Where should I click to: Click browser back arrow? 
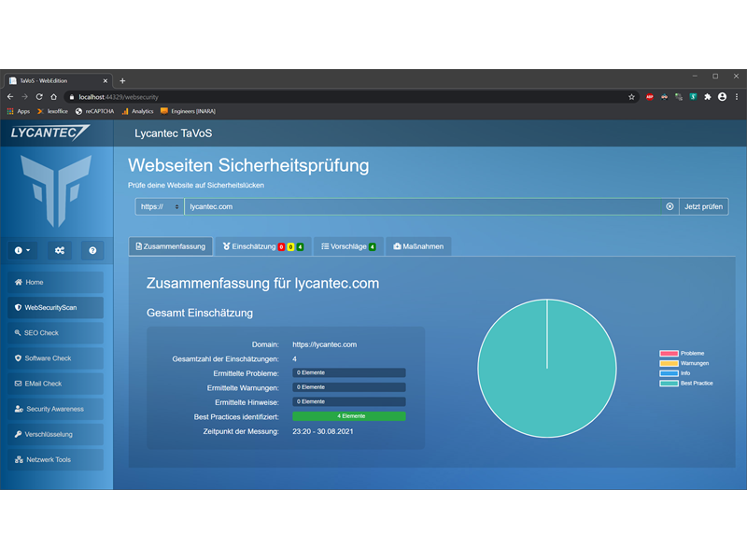click(x=10, y=97)
